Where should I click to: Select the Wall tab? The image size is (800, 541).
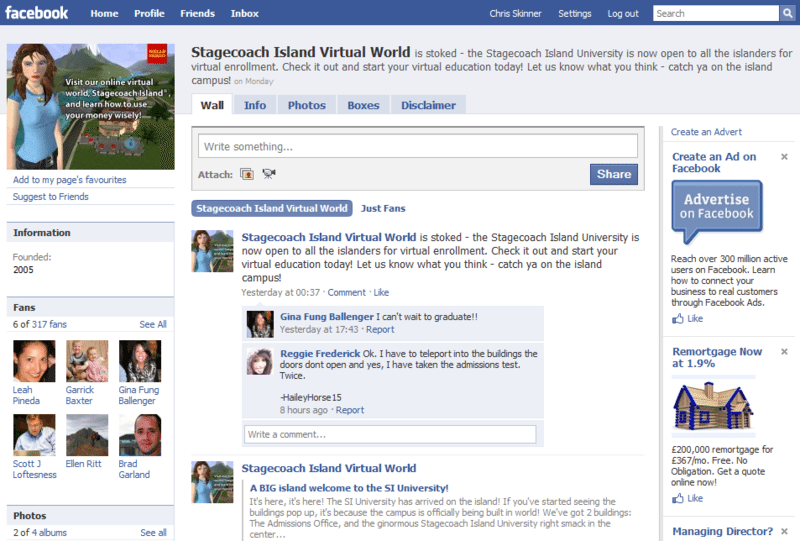212,105
